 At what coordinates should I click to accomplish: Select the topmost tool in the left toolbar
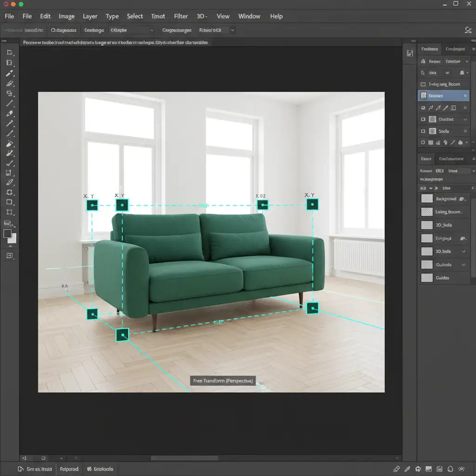9,53
